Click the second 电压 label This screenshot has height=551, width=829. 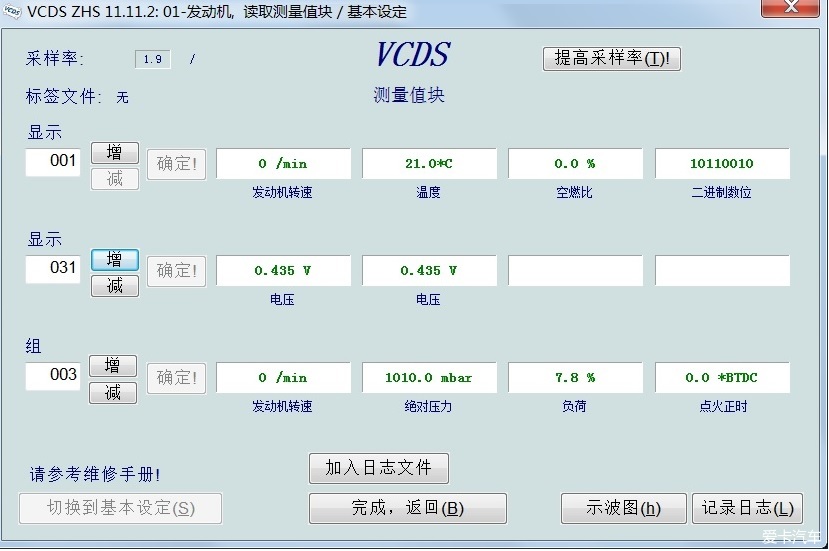428,300
